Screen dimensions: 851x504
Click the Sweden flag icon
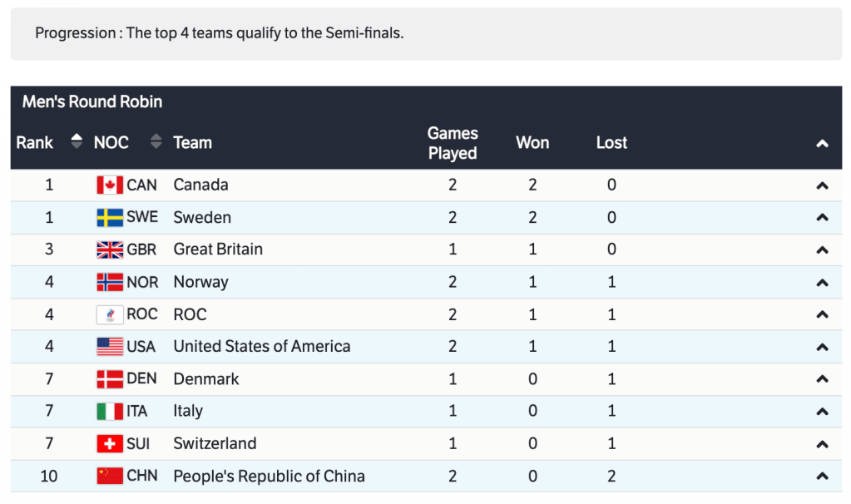click(110, 218)
